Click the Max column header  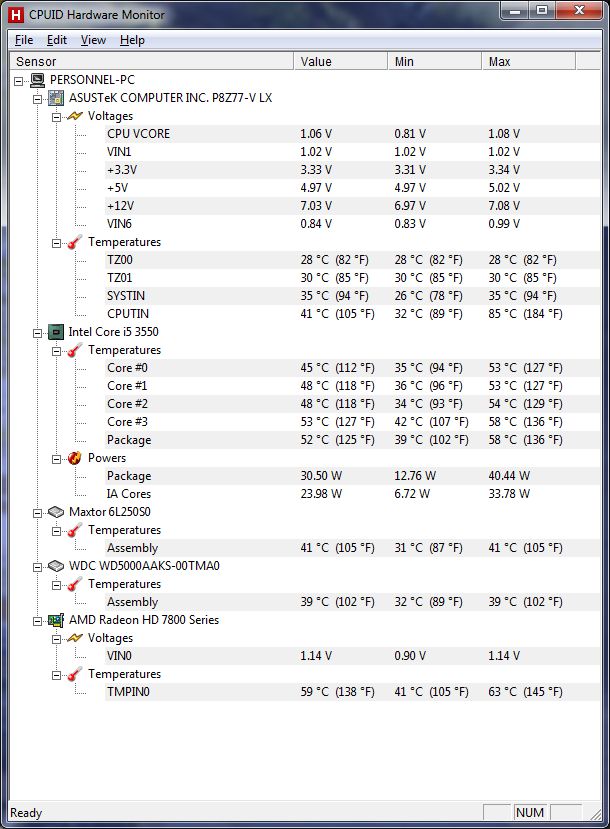click(540, 62)
